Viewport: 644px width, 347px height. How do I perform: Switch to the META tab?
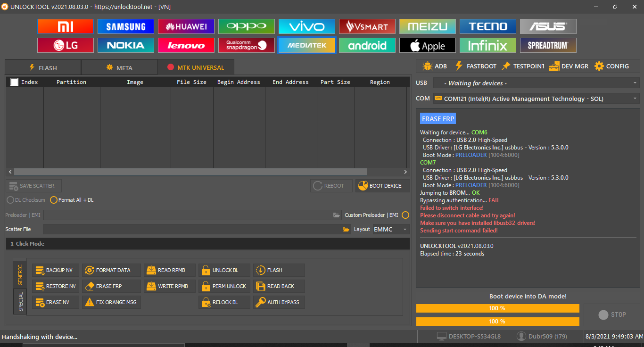[119, 68]
